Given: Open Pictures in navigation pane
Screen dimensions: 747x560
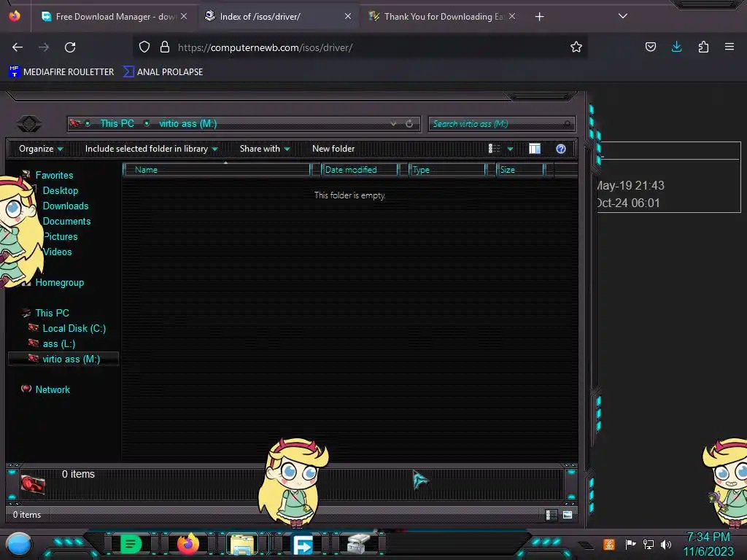Looking at the screenshot, I should click(x=61, y=236).
